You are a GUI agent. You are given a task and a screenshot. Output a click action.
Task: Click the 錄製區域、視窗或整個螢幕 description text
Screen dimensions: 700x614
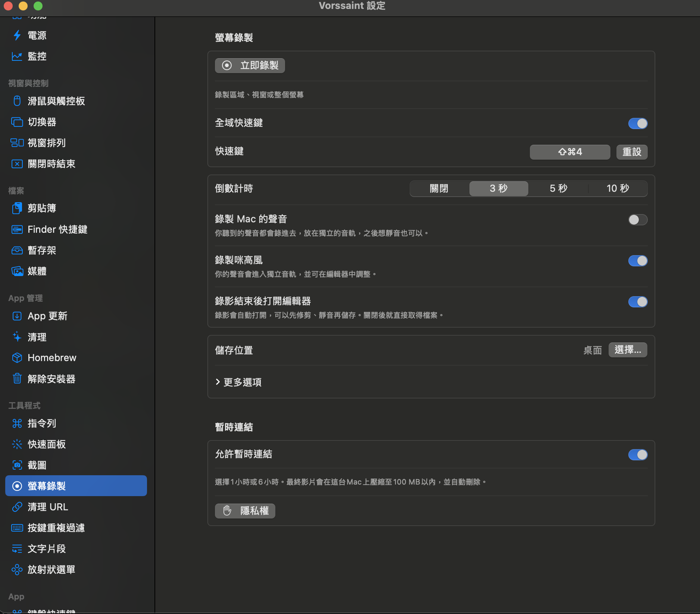259,95
